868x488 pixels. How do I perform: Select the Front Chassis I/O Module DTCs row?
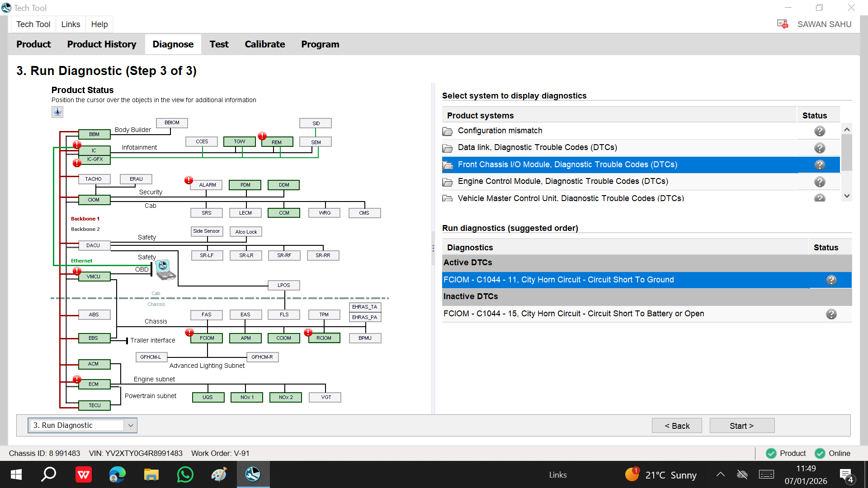click(641, 164)
